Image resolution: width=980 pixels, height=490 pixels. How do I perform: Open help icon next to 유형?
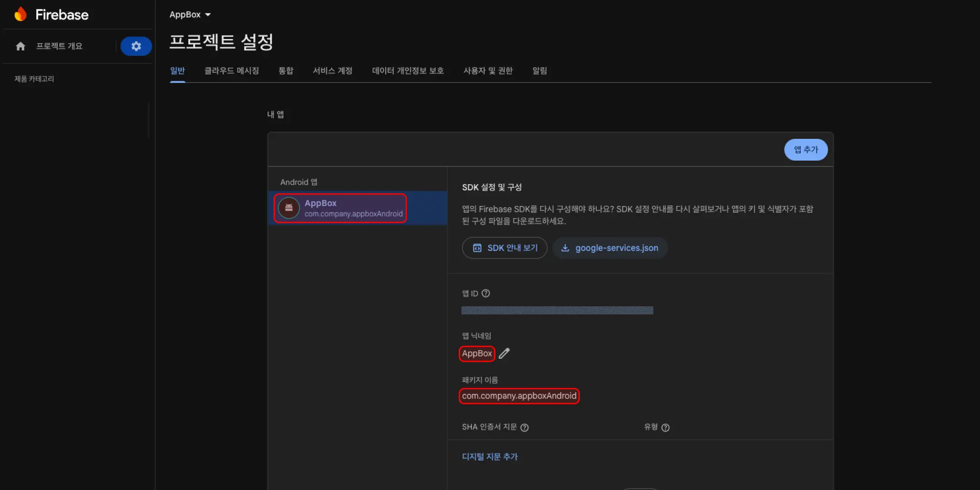pyautogui.click(x=666, y=427)
